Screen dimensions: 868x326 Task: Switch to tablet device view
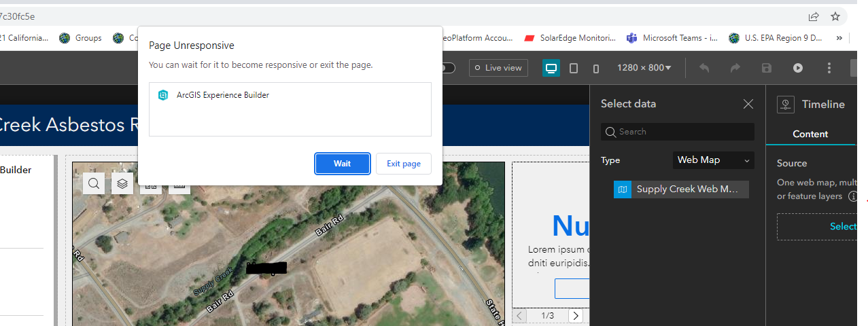(x=574, y=68)
